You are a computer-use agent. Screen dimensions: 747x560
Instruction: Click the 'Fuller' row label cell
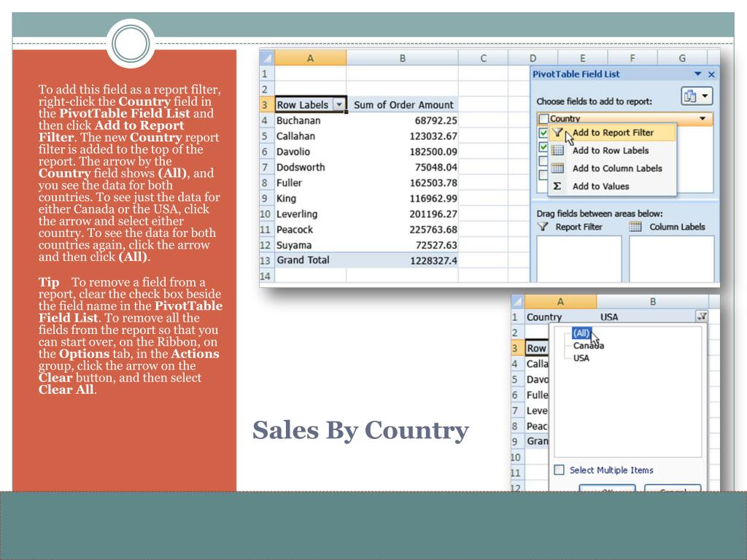coord(310,183)
